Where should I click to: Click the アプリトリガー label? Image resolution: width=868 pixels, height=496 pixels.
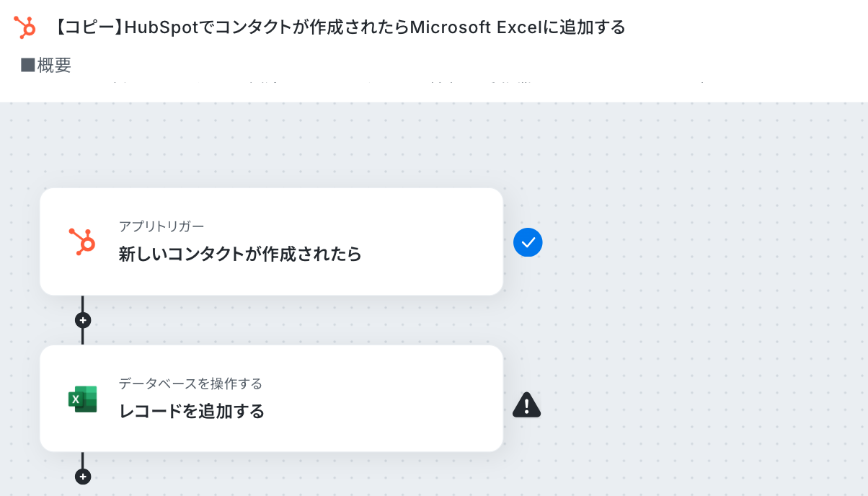click(161, 226)
